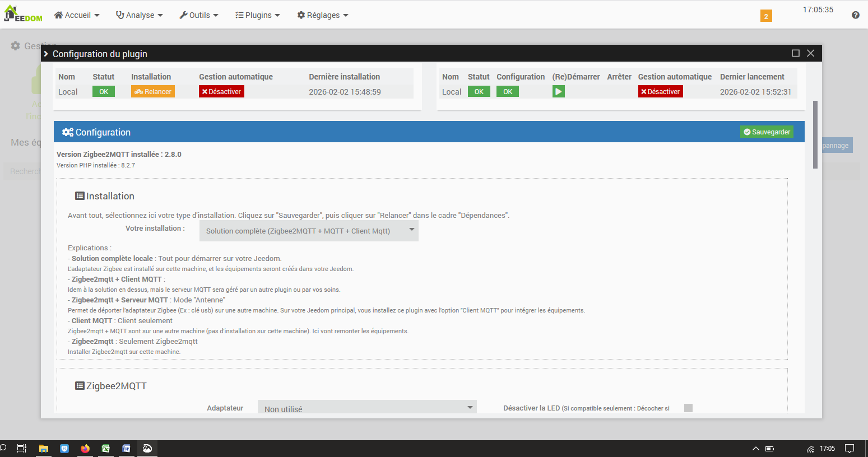Click the Dernier lancement column header

752,77
